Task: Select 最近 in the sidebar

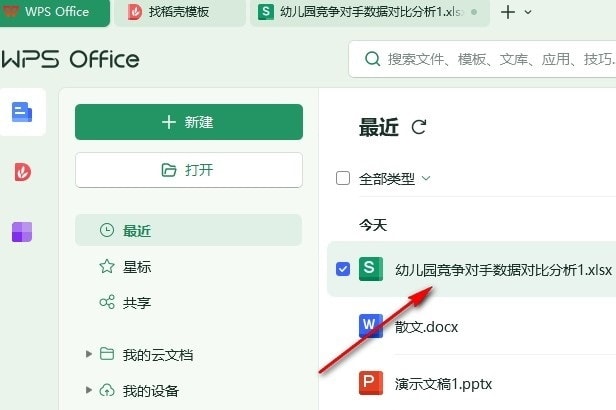Action: pos(189,230)
